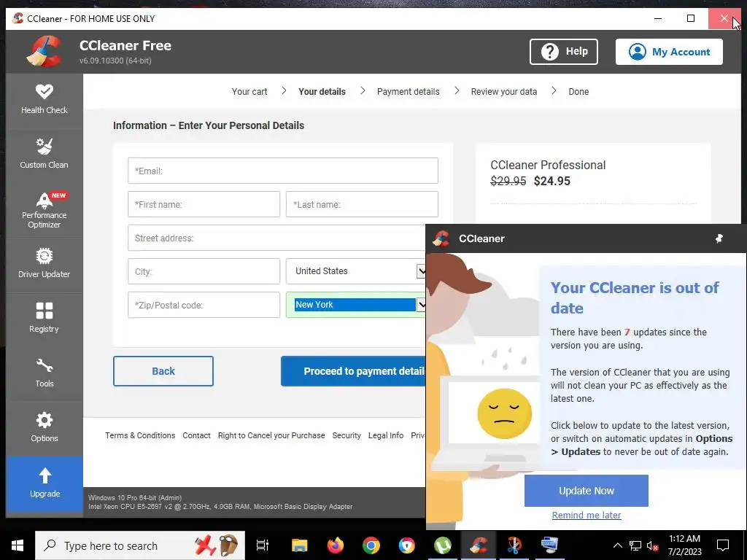Click the Last name field
747x560 pixels.
[362, 204]
